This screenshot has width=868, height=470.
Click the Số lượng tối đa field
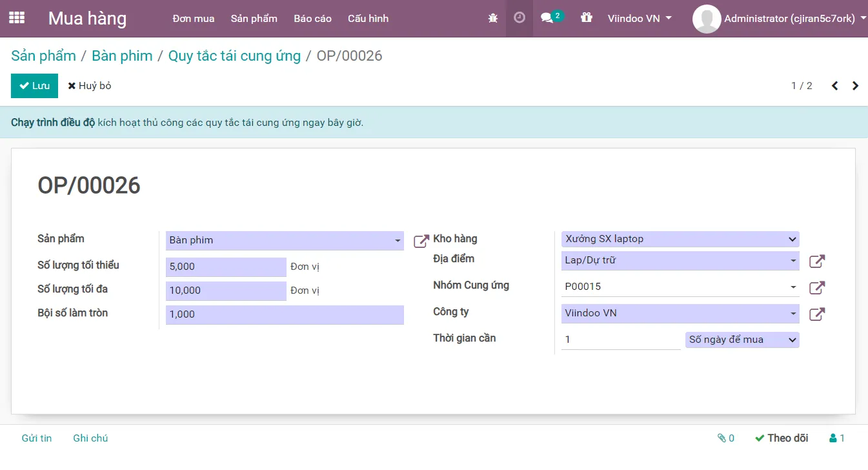(x=226, y=291)
